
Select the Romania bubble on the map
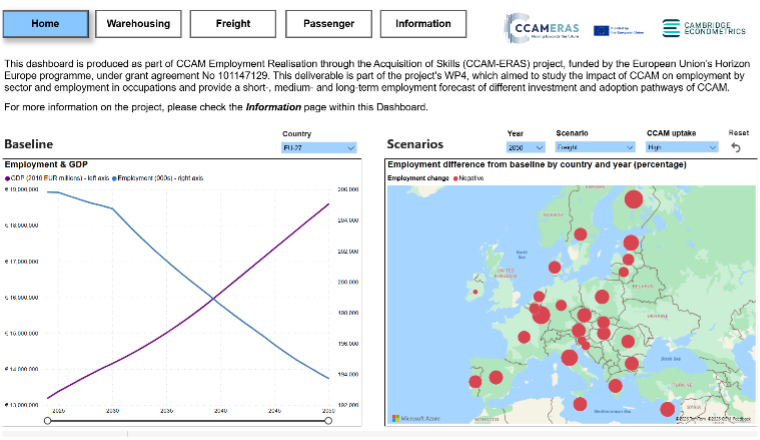(628, 342)
